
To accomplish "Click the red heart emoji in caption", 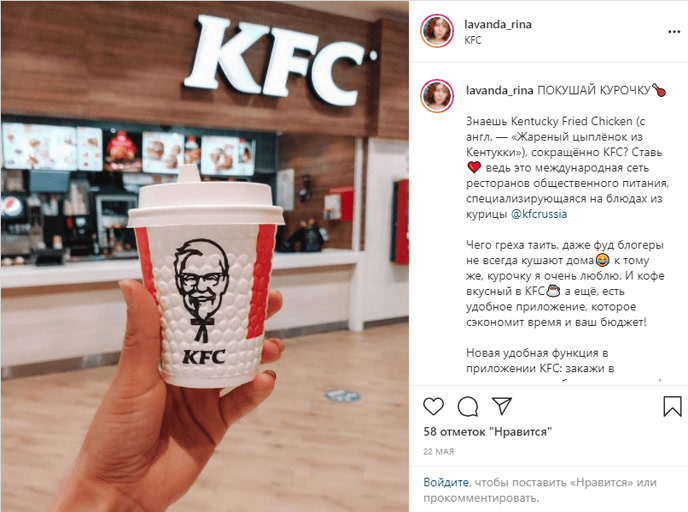I will [x=474, y=168].
